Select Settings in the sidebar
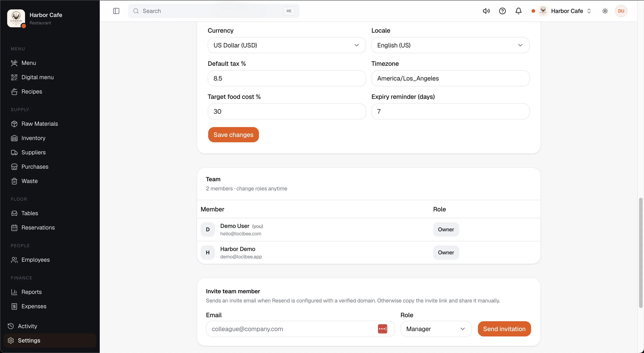The image size is (644, 353). (x=50, y=340)
